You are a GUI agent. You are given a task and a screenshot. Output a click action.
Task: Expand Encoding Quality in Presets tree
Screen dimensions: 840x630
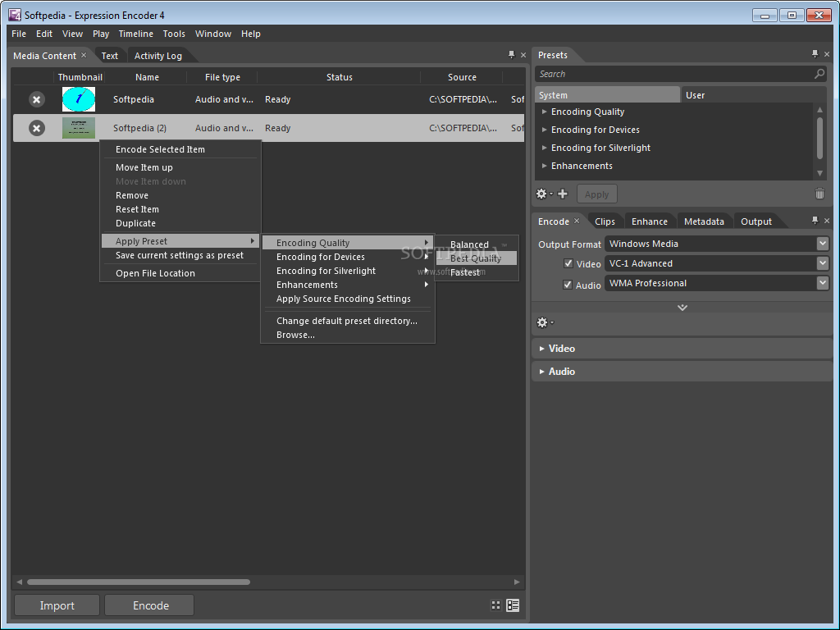545,112
